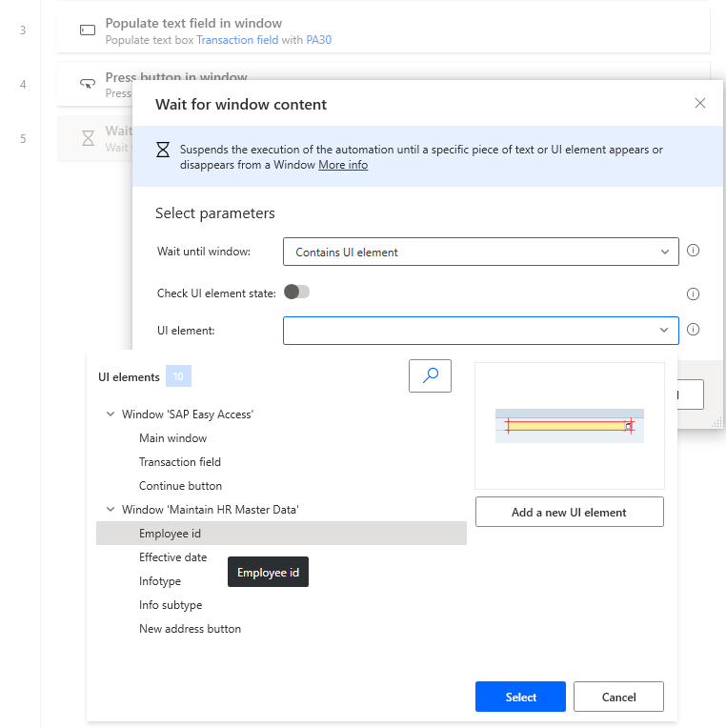Click the PA30 value link in step 3
This screenshot has height=728, width=726.
[319, 40]
